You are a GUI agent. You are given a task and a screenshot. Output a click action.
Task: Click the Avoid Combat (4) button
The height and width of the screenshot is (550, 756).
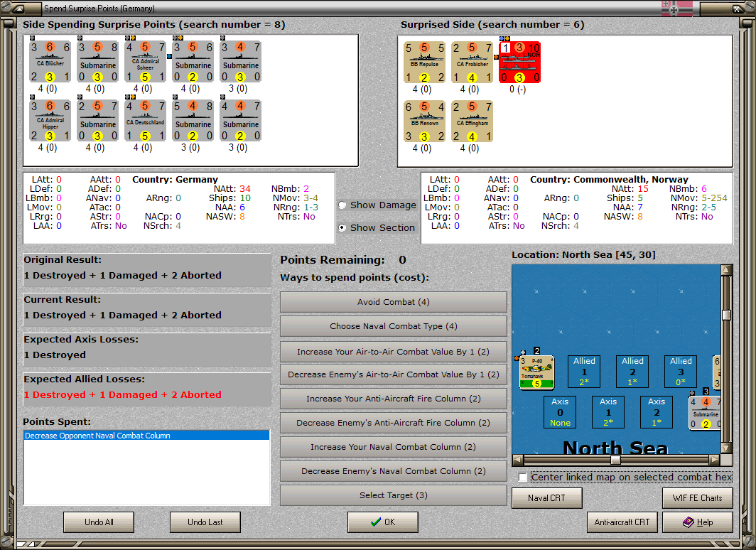[394, 302]
